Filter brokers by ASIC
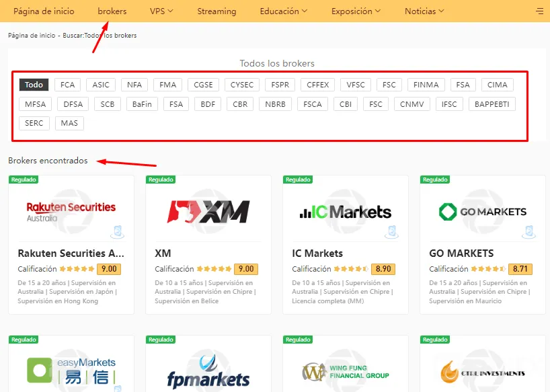This screenshot has width=550, height=392. click(x=101, y=85)
